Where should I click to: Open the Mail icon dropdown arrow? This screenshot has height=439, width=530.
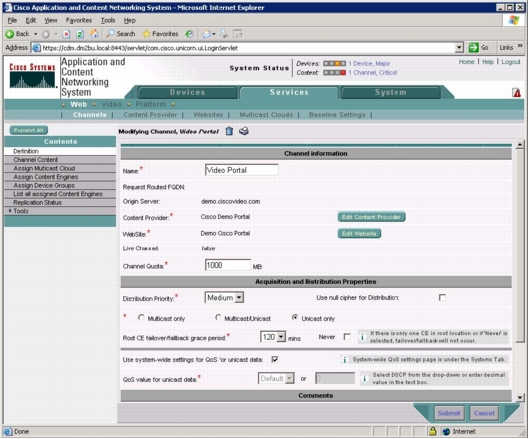tap(214, 34)
